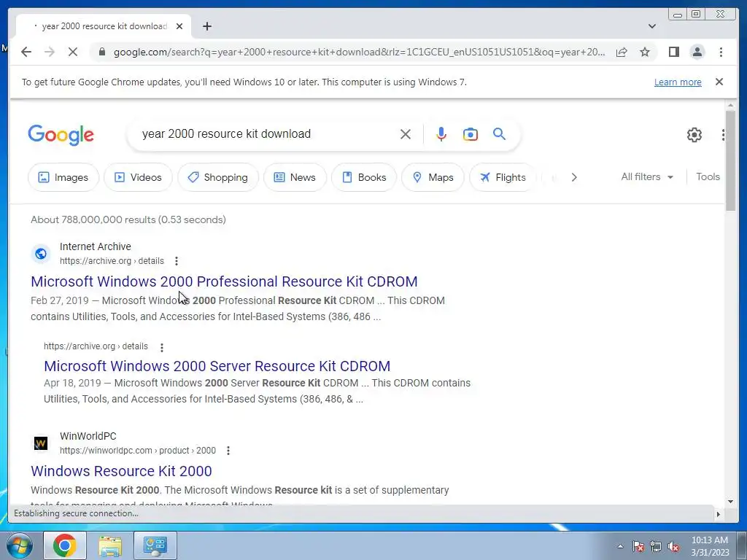Image resolution: width=747 pixels, height=560 pixels.
Task: Click the forward navigation arrow
Action: [x=50, y=52]
